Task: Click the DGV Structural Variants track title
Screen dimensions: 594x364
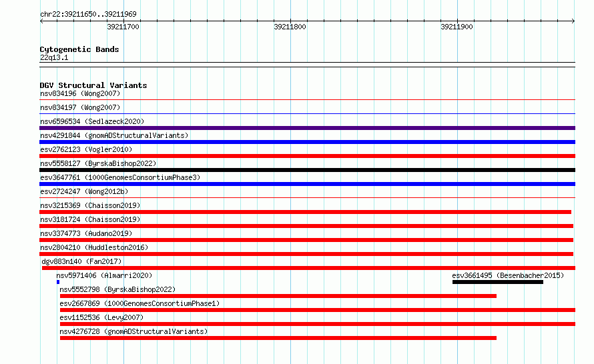Action: (x=93, y=85)
